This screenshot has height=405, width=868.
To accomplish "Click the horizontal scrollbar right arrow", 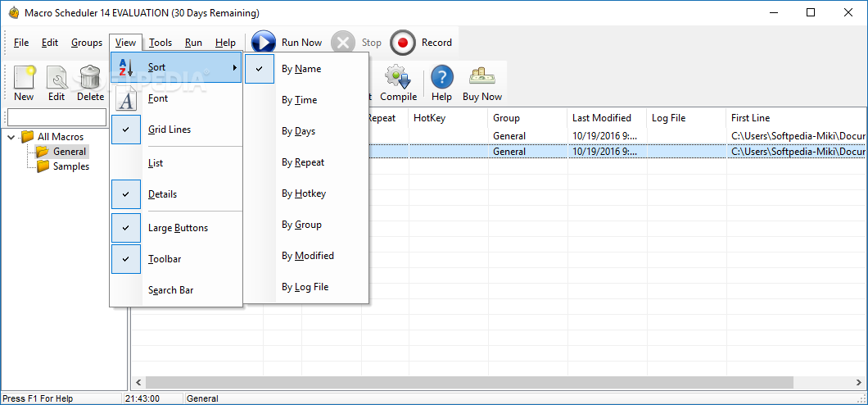I will [x=860, y=383].
